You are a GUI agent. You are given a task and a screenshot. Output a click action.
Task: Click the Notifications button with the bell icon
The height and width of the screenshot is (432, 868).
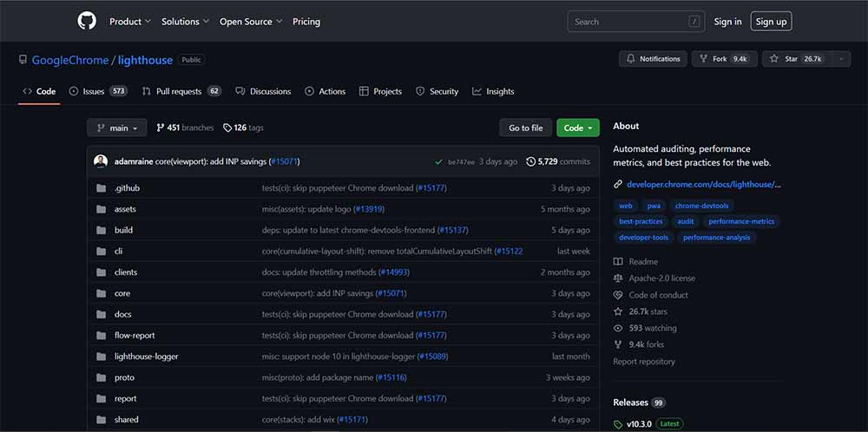pos(653,59)
